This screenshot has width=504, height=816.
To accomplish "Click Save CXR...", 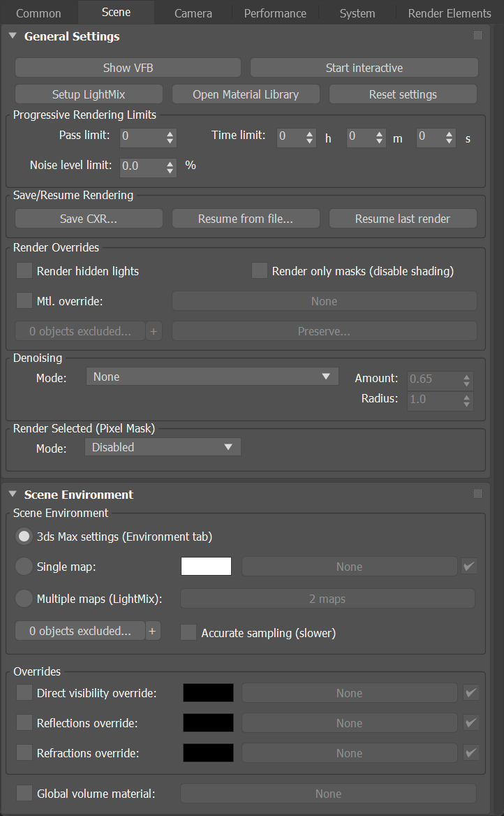I will 89,219.
